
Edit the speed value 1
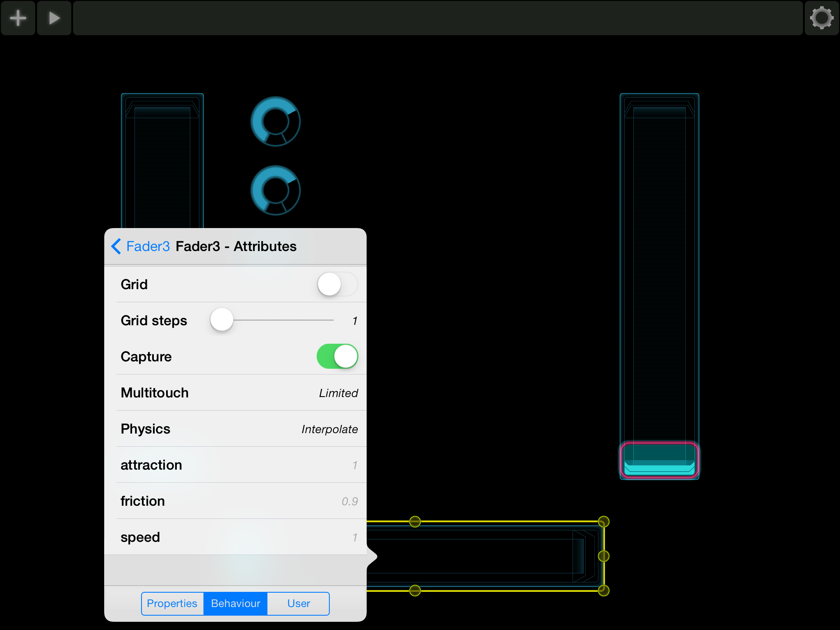point(354,537)
